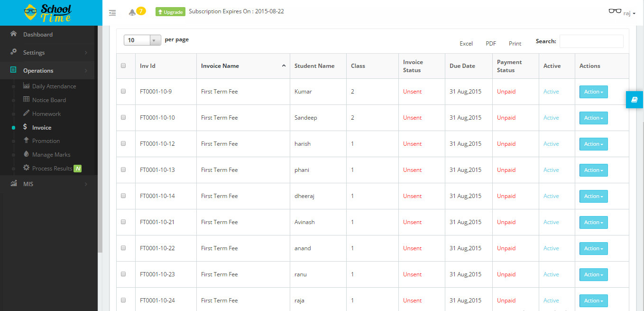The width and height of the screenshot is (644, 311).
Task: Open Action dropdown for raja's invoice
Action: [x=593, y=301]
